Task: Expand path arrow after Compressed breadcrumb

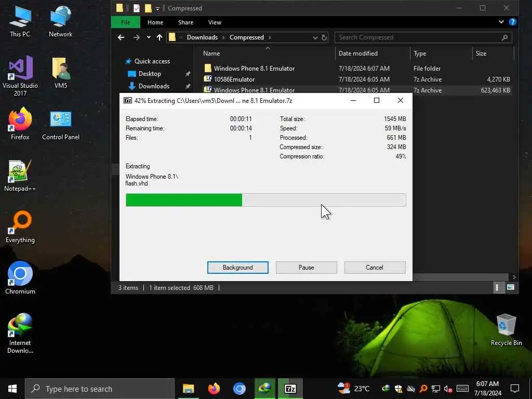Action: click(x=270, y=37)
